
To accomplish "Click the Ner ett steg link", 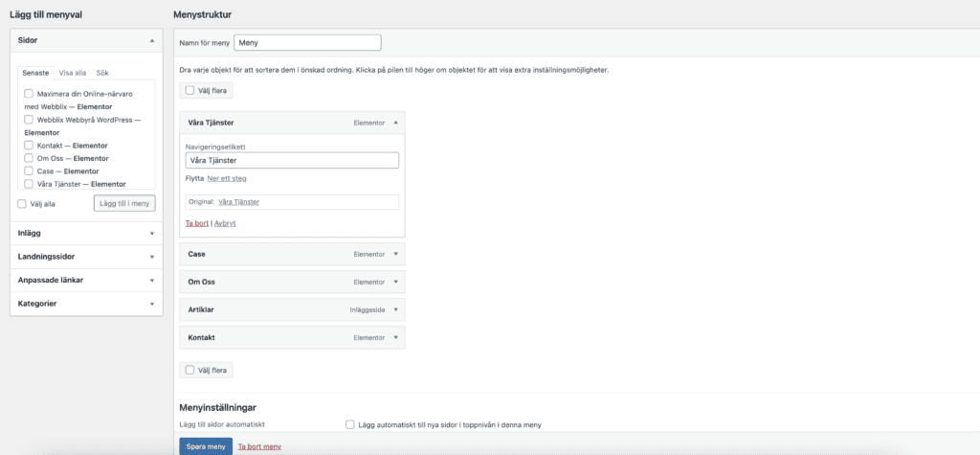I will pyautogui.click(x=226, y=178).
